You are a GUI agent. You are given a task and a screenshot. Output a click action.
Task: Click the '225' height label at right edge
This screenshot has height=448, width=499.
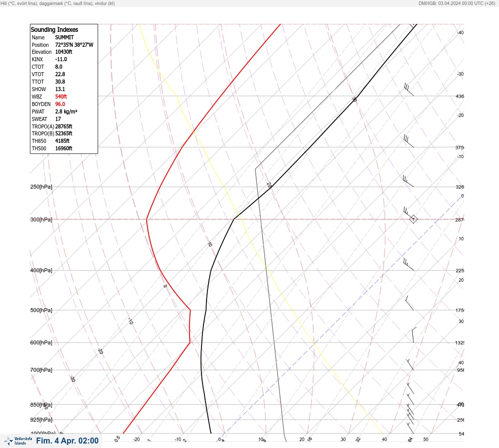click(x=460, y=271)
